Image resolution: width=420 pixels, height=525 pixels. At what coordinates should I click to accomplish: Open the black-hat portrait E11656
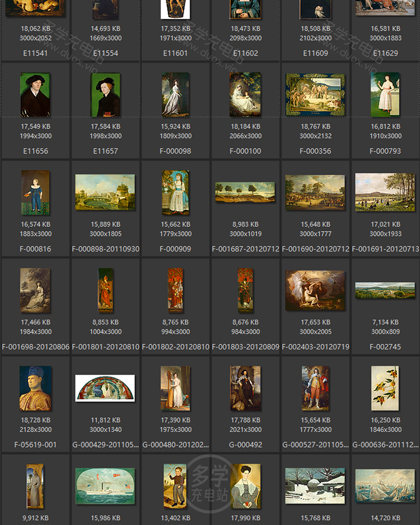(35, 93)
